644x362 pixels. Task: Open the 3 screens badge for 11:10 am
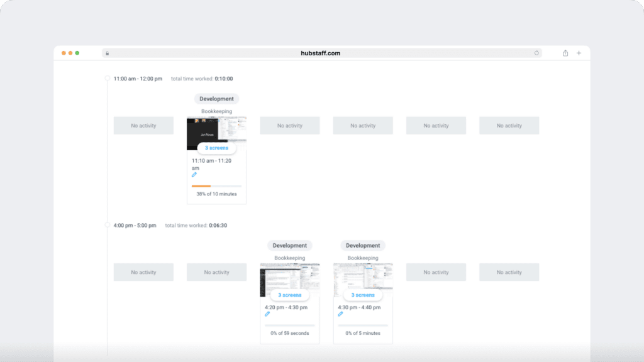pos(216,148)
